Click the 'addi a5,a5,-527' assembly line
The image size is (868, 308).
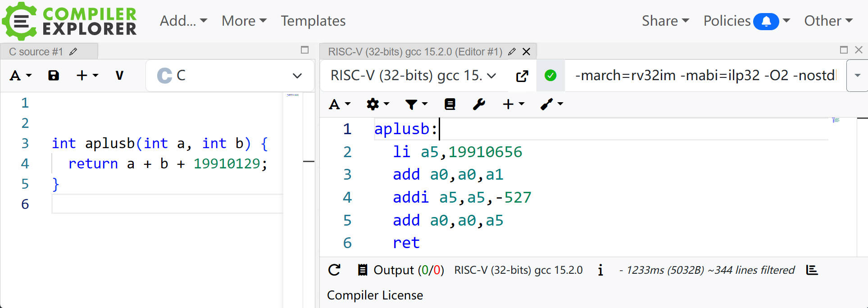(x=462, y=197)
